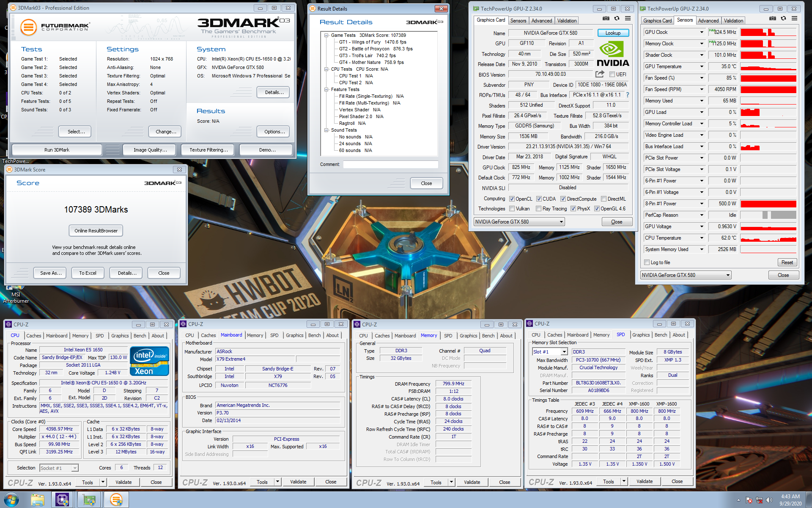Image resolution: width=812 pixels, height=508 pixels.
Task: Click the Intel Xeon inside logo in CPU-Z
Action: [150, 361]
